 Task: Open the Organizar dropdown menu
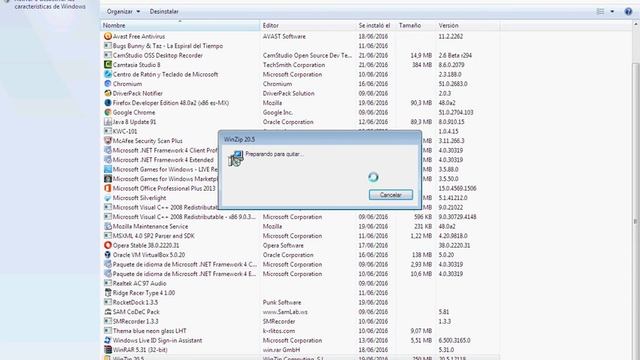(123, 11)
